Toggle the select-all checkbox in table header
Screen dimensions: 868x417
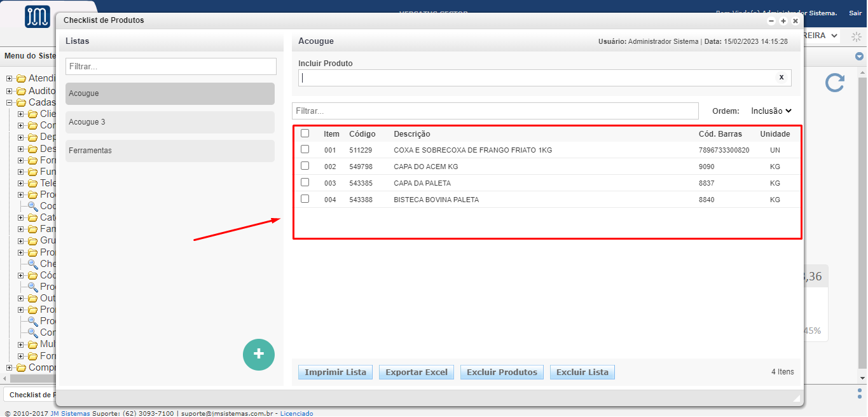(305, 133)
